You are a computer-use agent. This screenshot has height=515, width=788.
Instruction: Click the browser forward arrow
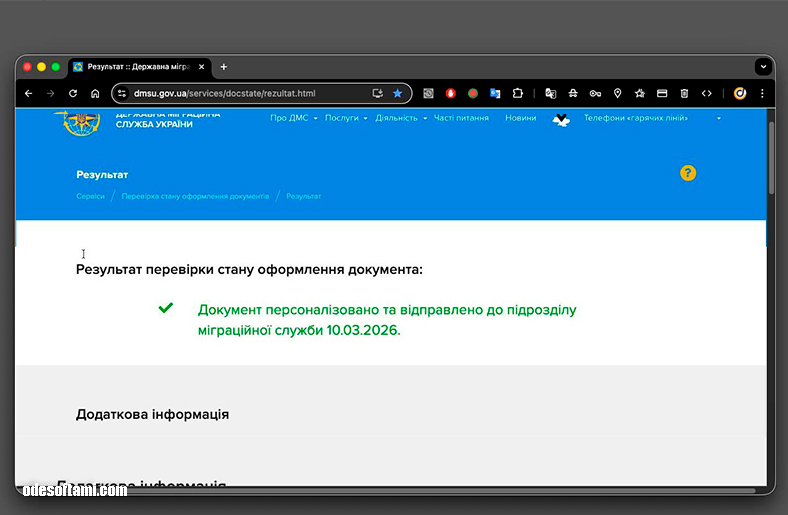[x=50, y=93]
